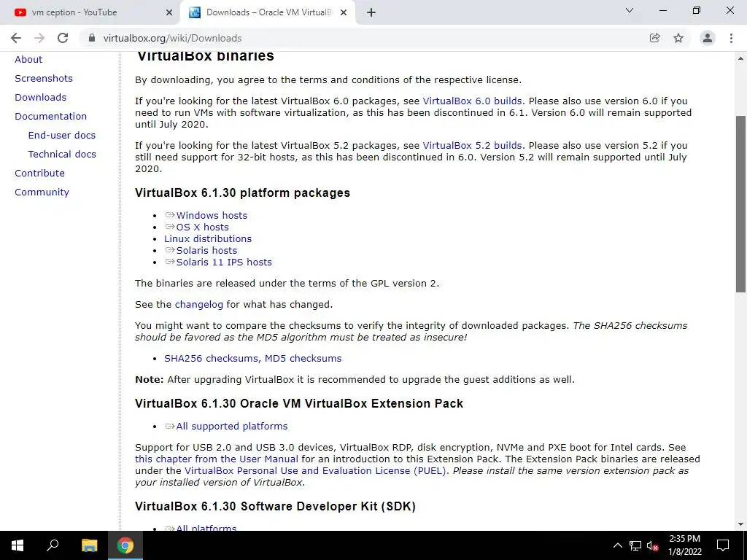Image resolution: width=747 pixels, height=560 pixels.
Task: Open the Contribute sidebar link
Action: (x=39, y=174)
